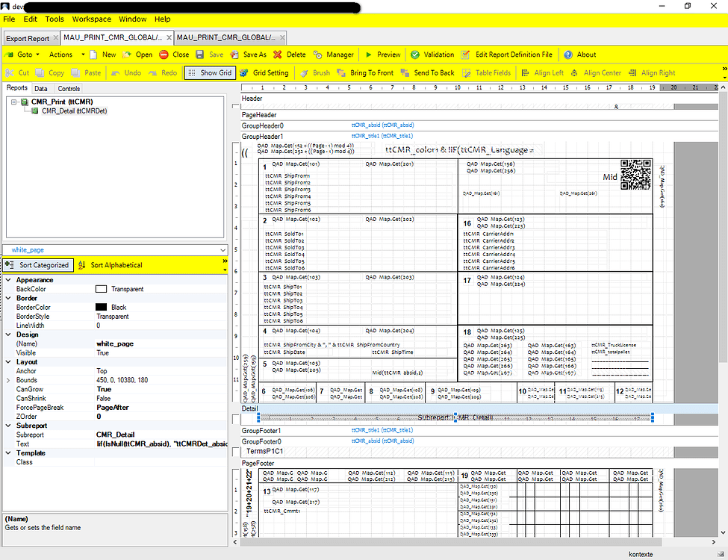Select the CMR_Detail tree item
Image resolution: width=728 pixels, height=560 pixels.
tap(74, 111)
